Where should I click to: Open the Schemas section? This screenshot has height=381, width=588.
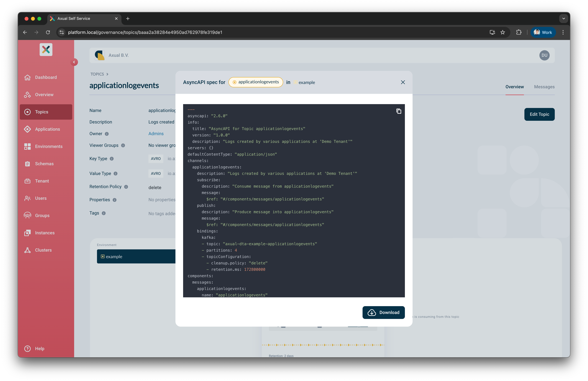[x=44, y=164]
